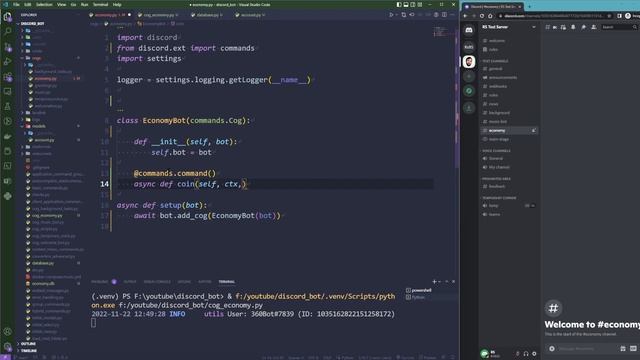
Task: Click Add a Server plus icon
Action: coord(469,76)
